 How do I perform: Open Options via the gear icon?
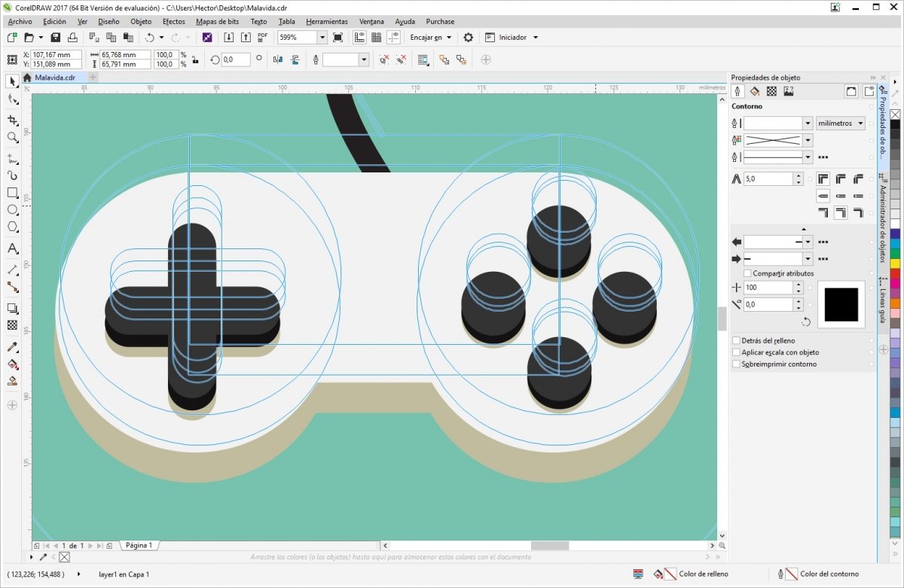pos(469,37)
